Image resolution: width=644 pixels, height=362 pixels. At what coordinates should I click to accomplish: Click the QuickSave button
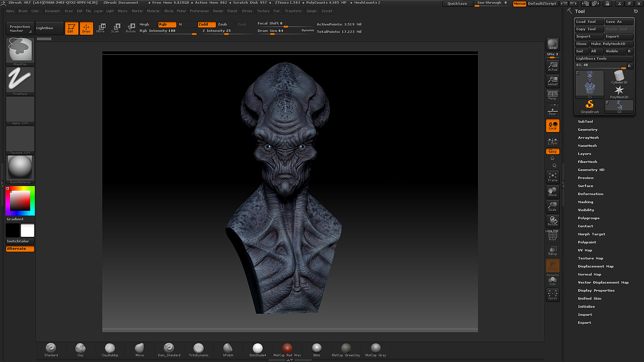click(457, 4)
